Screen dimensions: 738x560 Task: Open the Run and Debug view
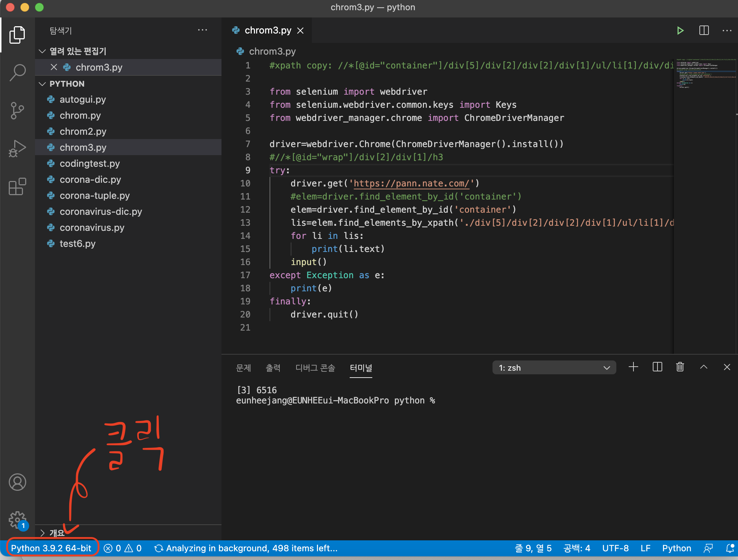[17, 149]
